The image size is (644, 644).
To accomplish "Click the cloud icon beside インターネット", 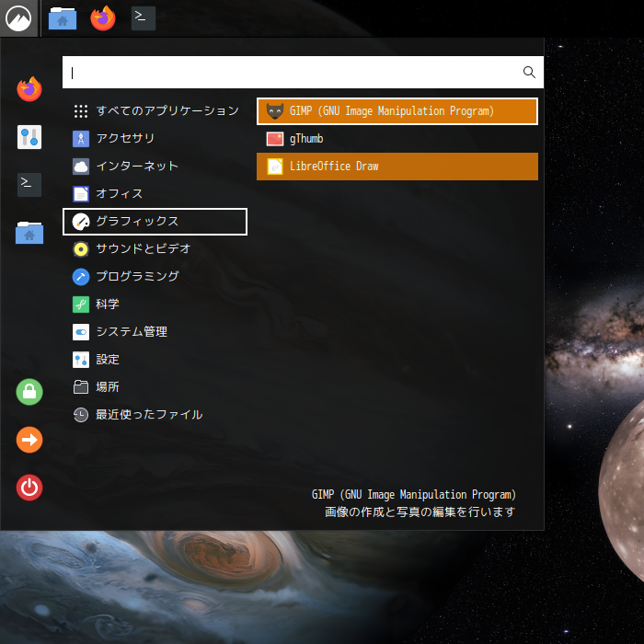I will (81, 167).
